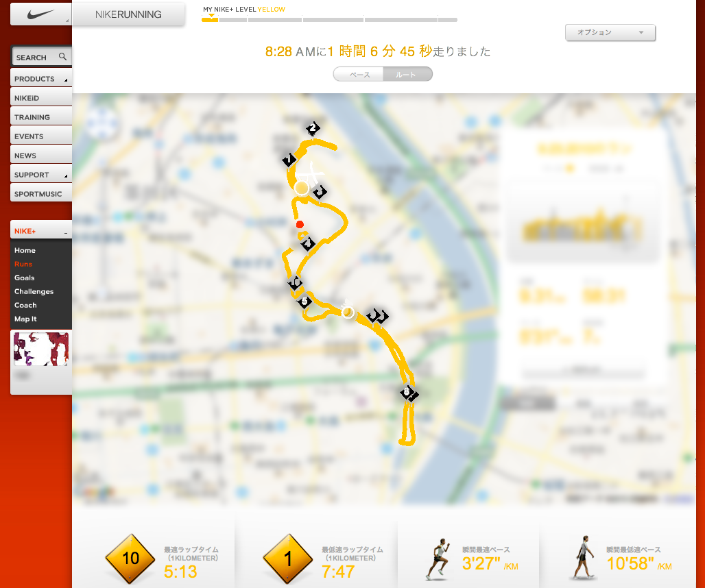Click the large yellow circle route marker

(302, 188)
